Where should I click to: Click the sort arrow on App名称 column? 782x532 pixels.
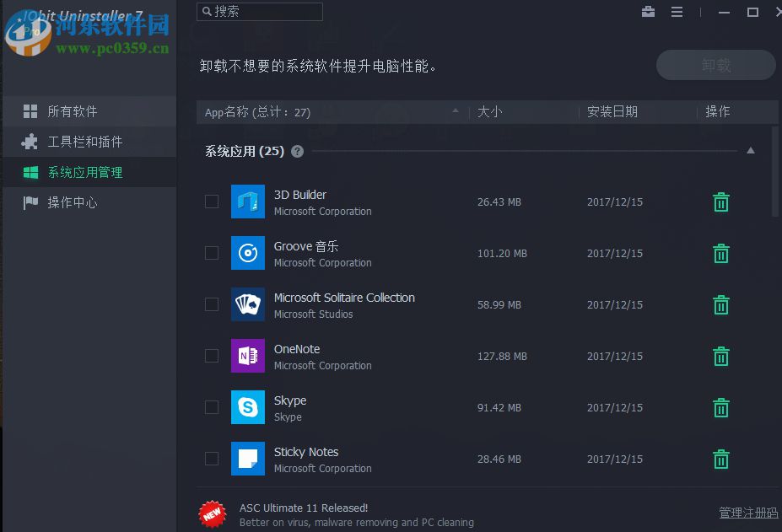click(455, 110)
